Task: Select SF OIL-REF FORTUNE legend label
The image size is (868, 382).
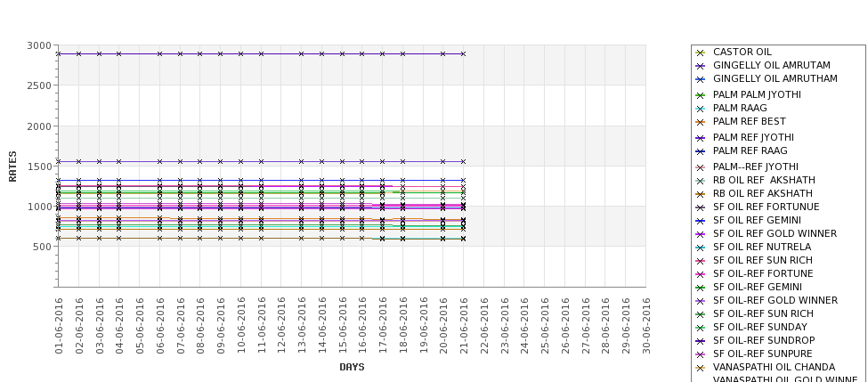Action: click(763, 273)
